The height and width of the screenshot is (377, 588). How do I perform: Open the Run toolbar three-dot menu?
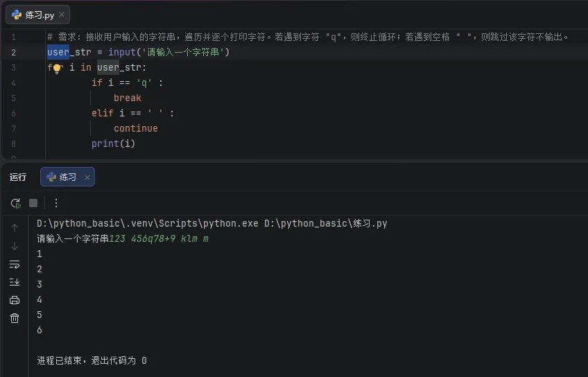coord(56,203)
